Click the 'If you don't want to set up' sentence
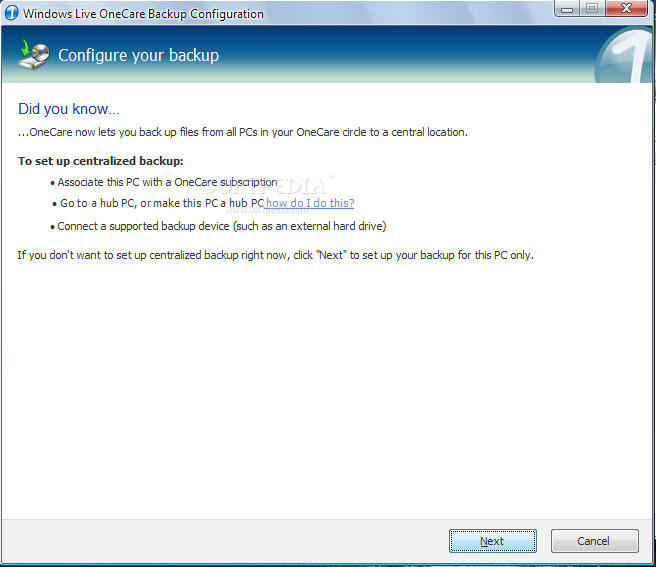656x567 pixels. [276, 255]
